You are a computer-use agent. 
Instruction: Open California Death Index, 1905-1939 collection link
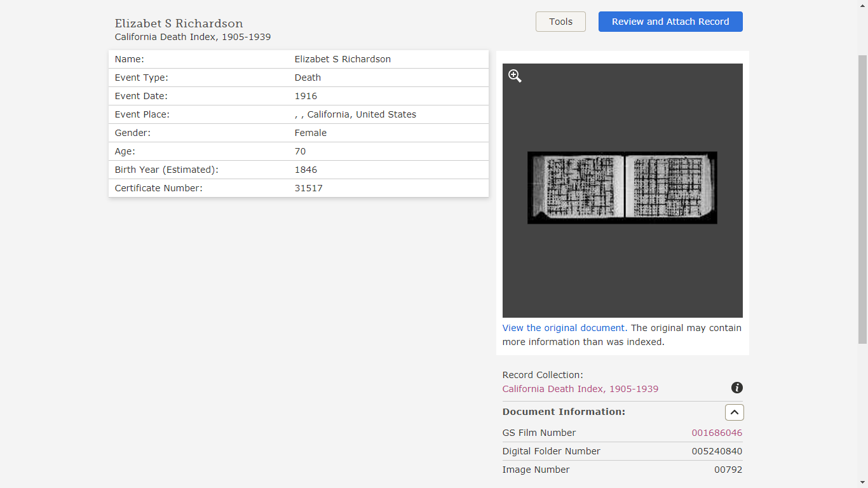tap(580, 389)
